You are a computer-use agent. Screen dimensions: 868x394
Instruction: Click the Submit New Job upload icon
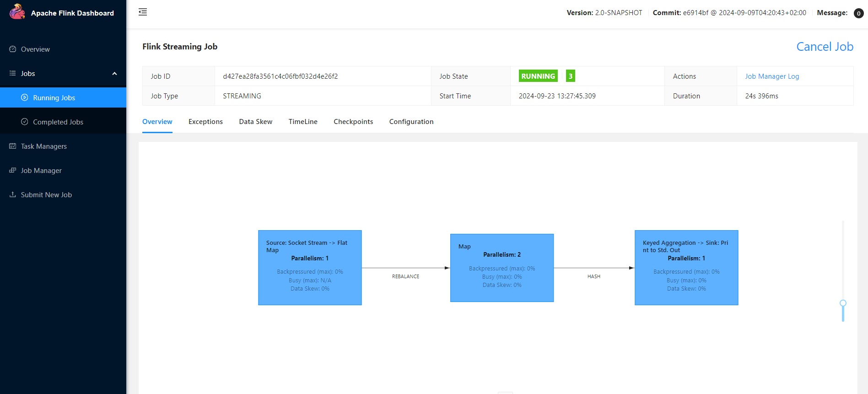pyautogui.click(x=13, y=194)
